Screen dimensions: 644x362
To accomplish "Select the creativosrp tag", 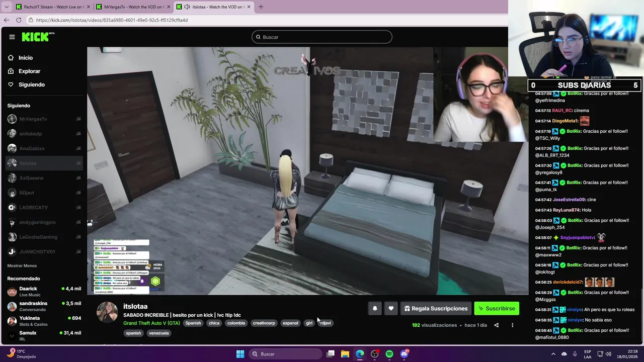I will [264, 323].
